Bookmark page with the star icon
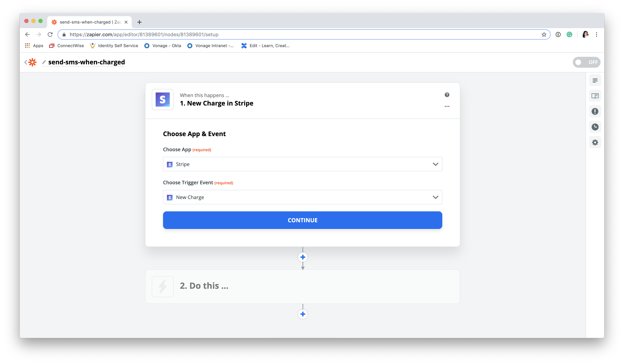Image resolution: width=624 pixels, height=364 pixels. pos(544,35)
